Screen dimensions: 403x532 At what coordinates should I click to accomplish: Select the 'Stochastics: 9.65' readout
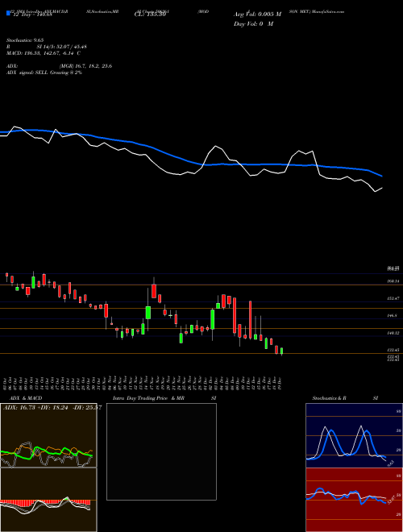(25, 40)
